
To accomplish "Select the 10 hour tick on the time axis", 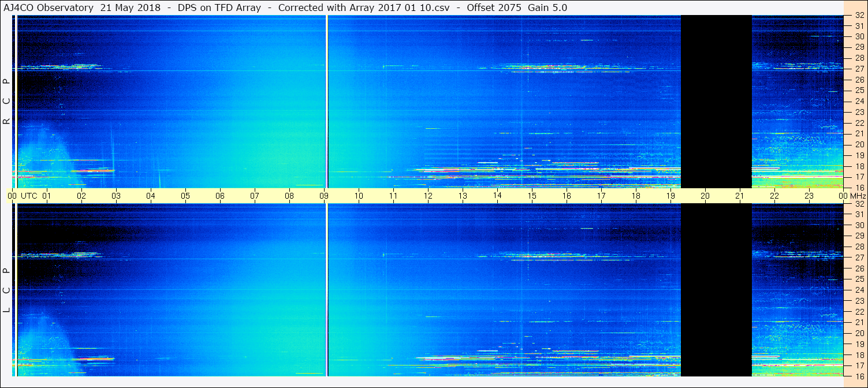I will pyautogui.click(x=359, y=196).
